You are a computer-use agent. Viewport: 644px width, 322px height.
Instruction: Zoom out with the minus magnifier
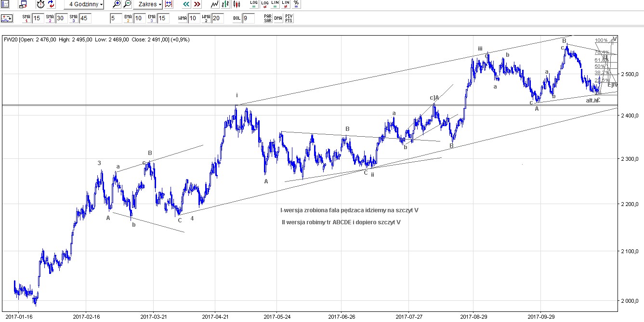[x=127, y=4]
